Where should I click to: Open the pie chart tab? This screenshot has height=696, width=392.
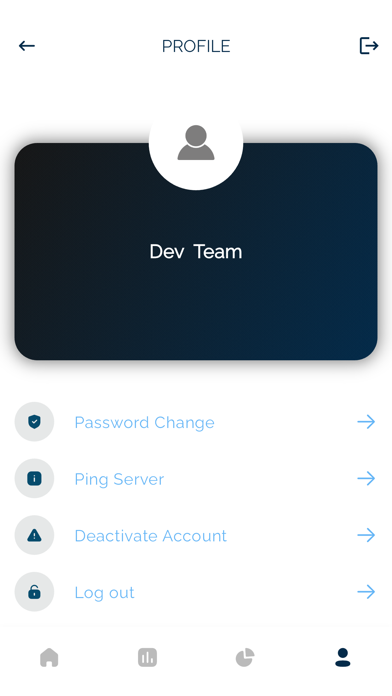(x=245, y=657)
